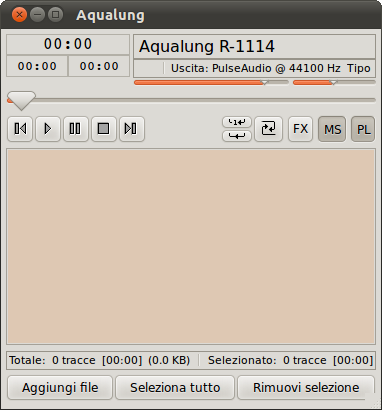Image resolution: width=382 pixels, height=410 pixels.
Task: Click the Aggiungi file button
Action: coord(60,388)
